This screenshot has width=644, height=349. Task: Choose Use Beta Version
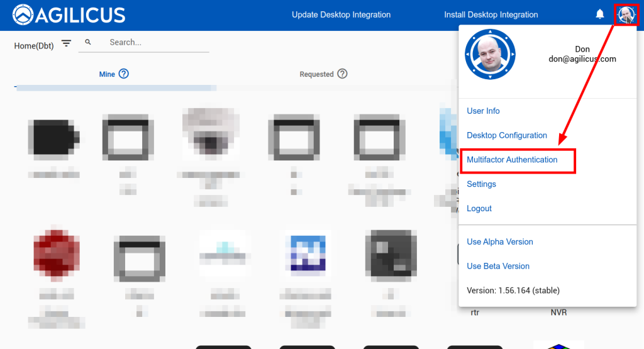(x=498, y=266)
